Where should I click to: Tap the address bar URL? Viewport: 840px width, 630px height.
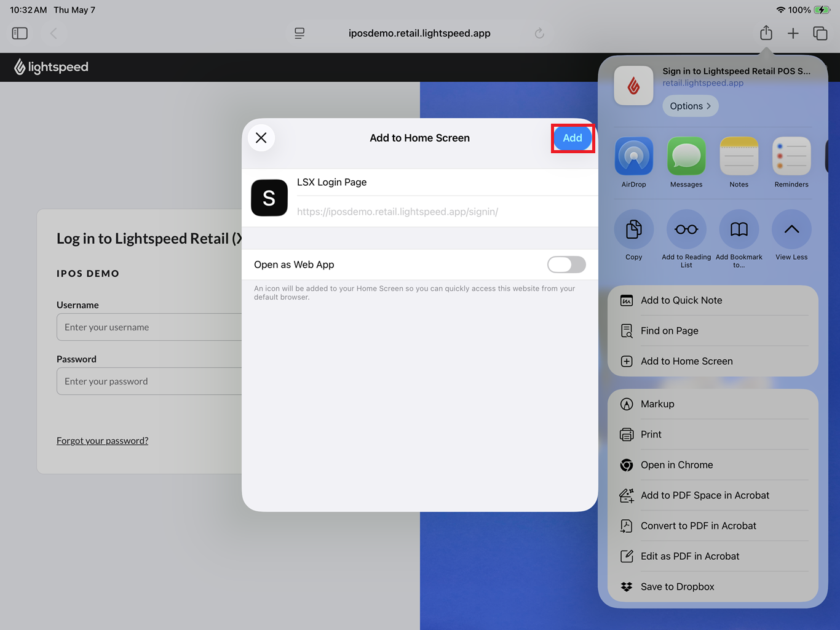click(x=419, y=33)
